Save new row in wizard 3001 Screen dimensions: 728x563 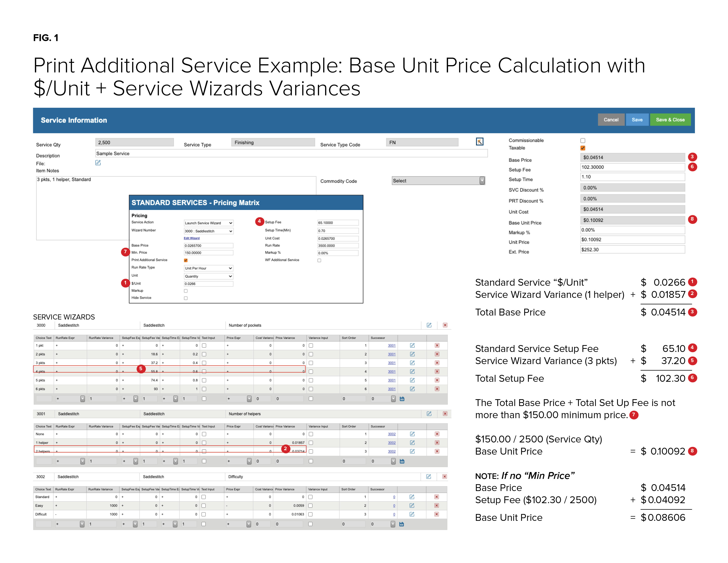pyautogui.click(x=402, y=461)
